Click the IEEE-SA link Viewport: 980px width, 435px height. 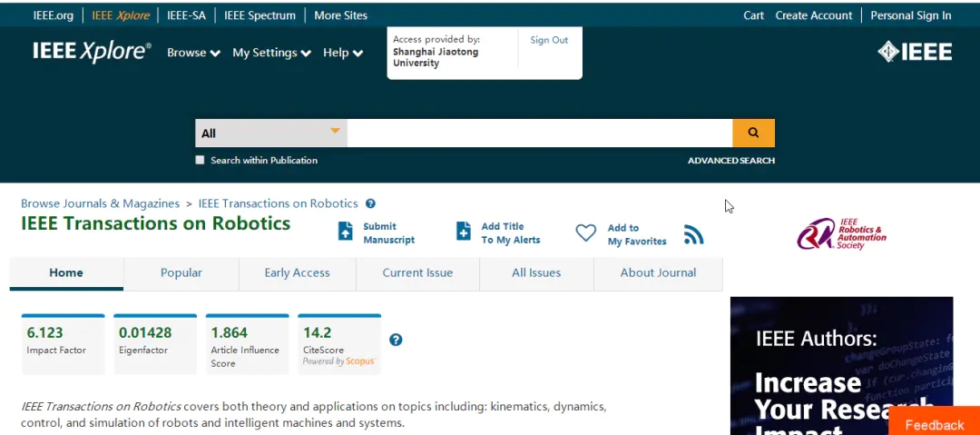186,15
